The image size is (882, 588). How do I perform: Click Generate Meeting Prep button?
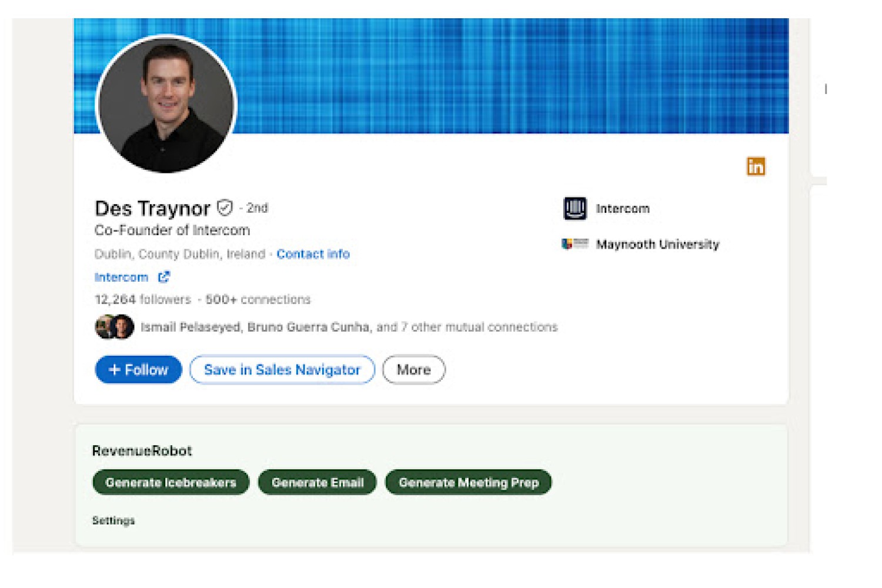(x=469, y=482)
